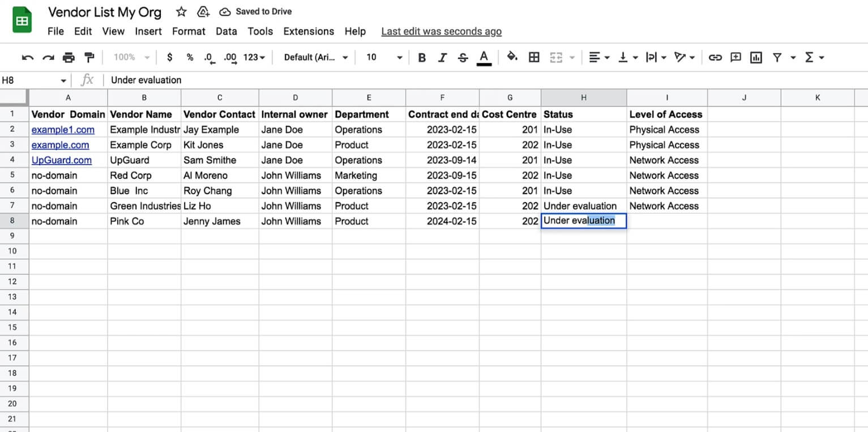This screenshot has width=868, height=432.
Task: Open the Help menu
Action: tap(355, 31)
